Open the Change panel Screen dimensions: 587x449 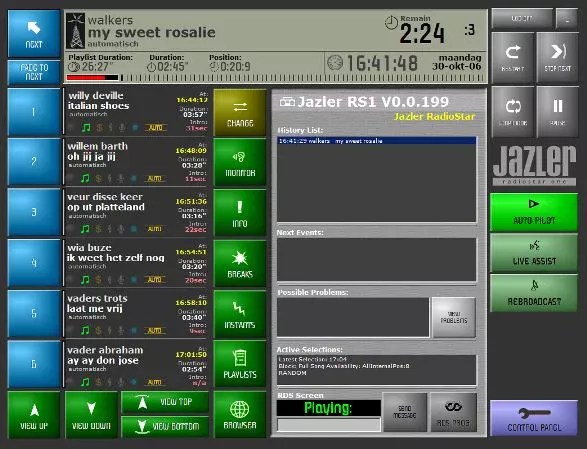tap(240, 112)
